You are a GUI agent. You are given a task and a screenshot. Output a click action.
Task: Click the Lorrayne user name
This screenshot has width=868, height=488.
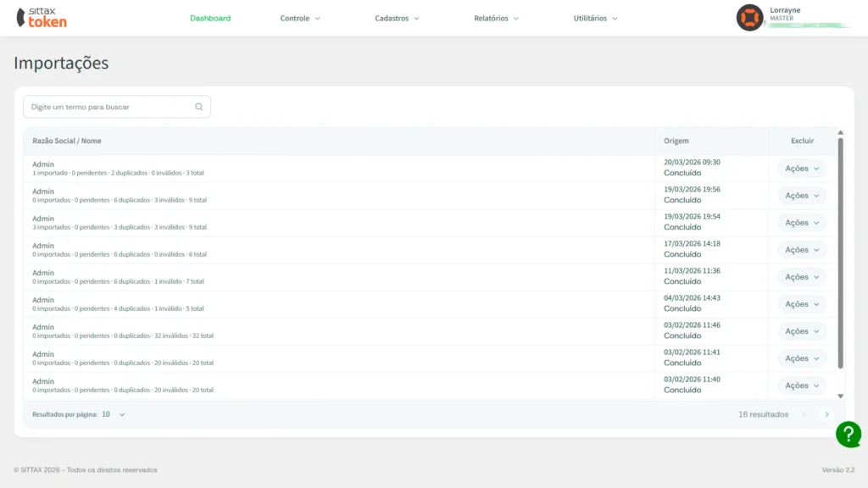[x=785, y=10]
